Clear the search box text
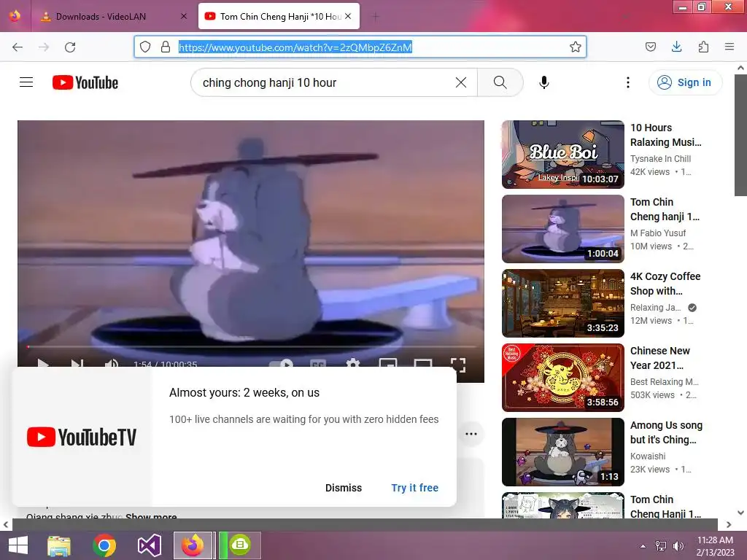Screen dimensions: 747x560 [461, 82]
